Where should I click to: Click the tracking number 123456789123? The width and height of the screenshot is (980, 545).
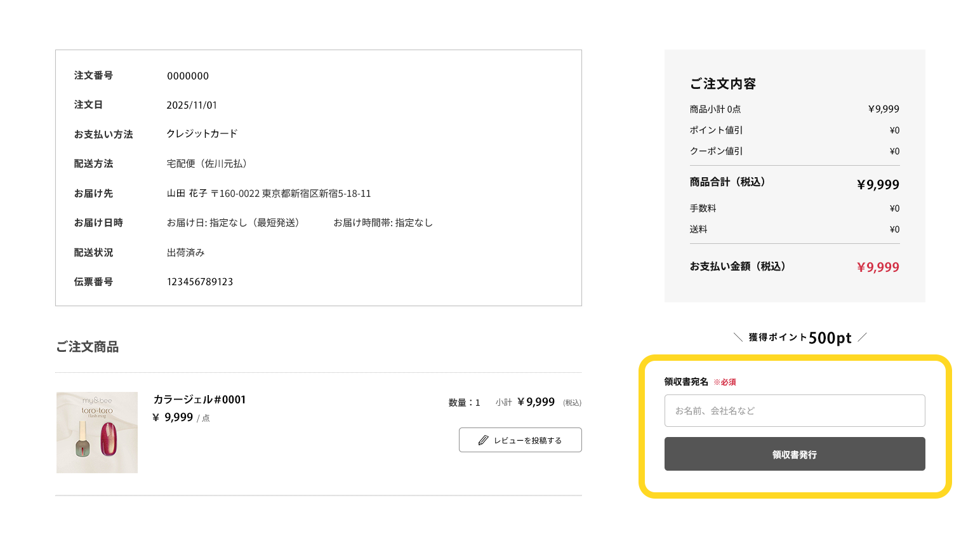pyautogui.click(x=201, y=281)
